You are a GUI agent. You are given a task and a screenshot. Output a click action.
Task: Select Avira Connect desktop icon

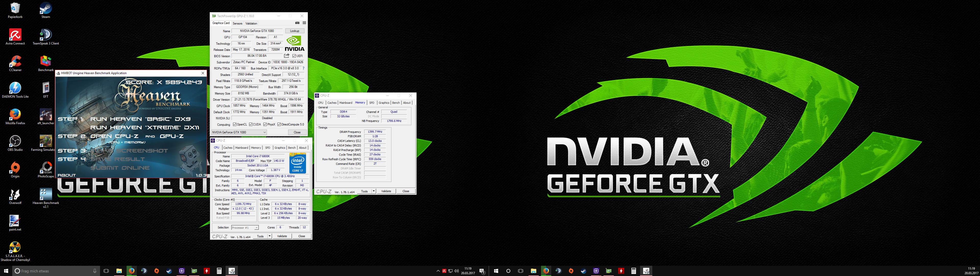[15, 37]
